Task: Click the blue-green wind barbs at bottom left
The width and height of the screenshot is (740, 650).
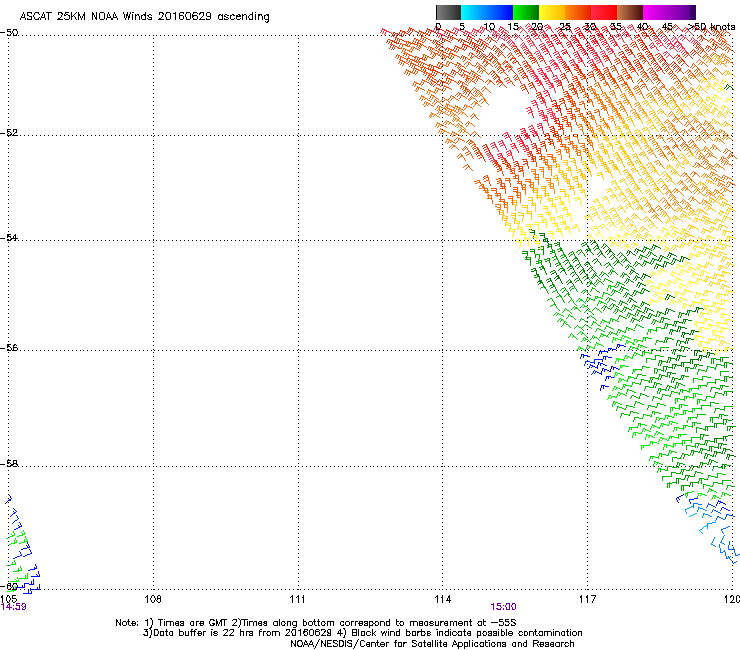Action: (x=22, y=544)
